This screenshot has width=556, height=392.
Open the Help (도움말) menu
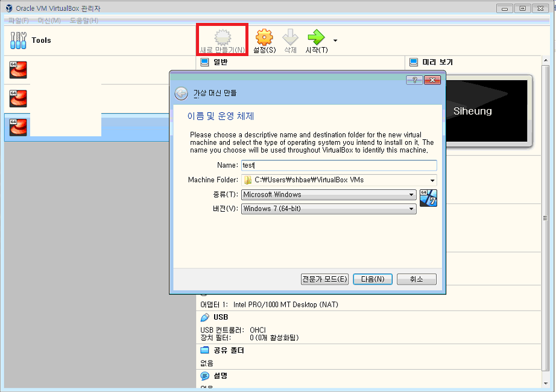click(84, 21)
